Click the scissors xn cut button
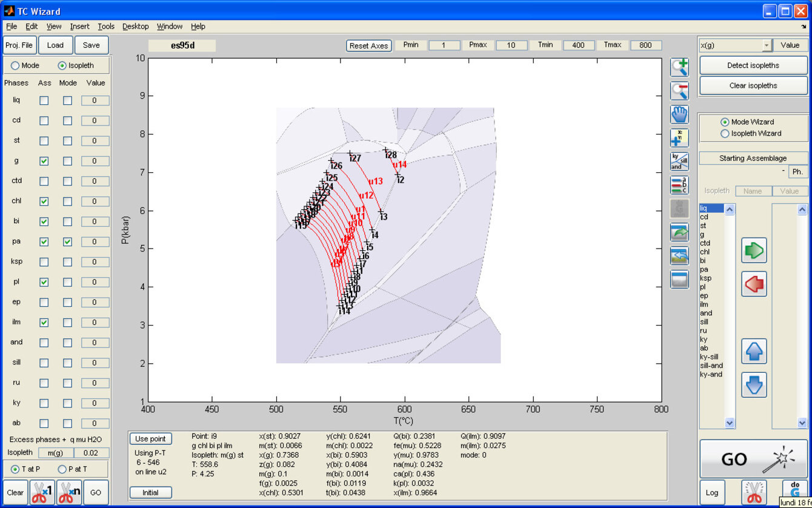This screenshot has width=812, height=508. (x=69, y=492)
